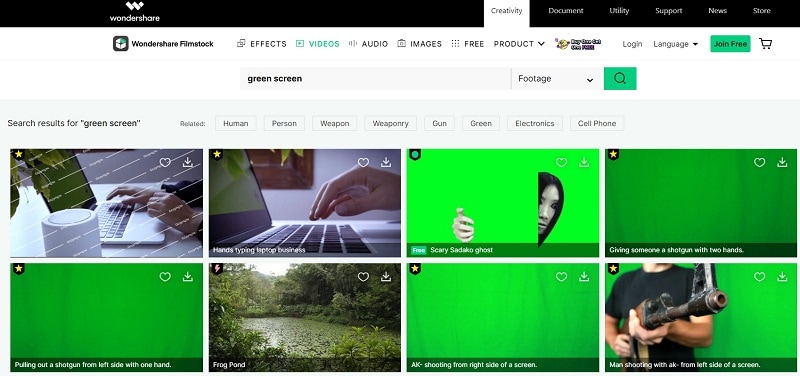Download the Scary Sadako ghost clip

coord(584,162)
